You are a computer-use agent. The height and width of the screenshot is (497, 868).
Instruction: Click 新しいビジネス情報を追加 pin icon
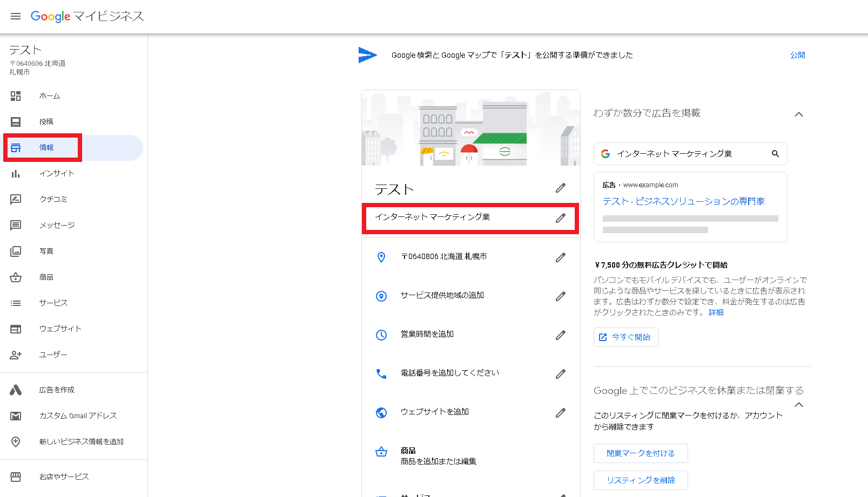(x=16, y=442)
